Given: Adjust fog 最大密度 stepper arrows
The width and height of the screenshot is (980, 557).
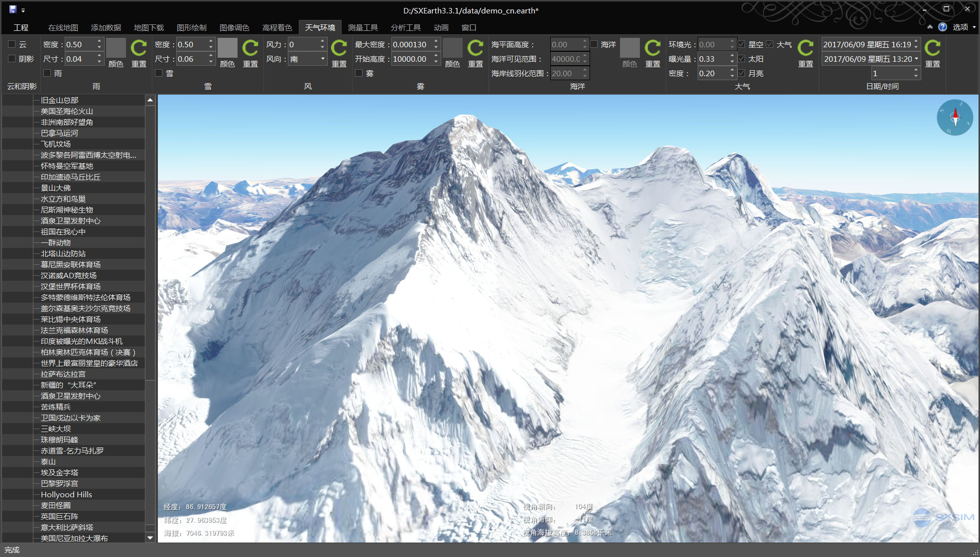Looking at the screenshot, I should [436, 44].
